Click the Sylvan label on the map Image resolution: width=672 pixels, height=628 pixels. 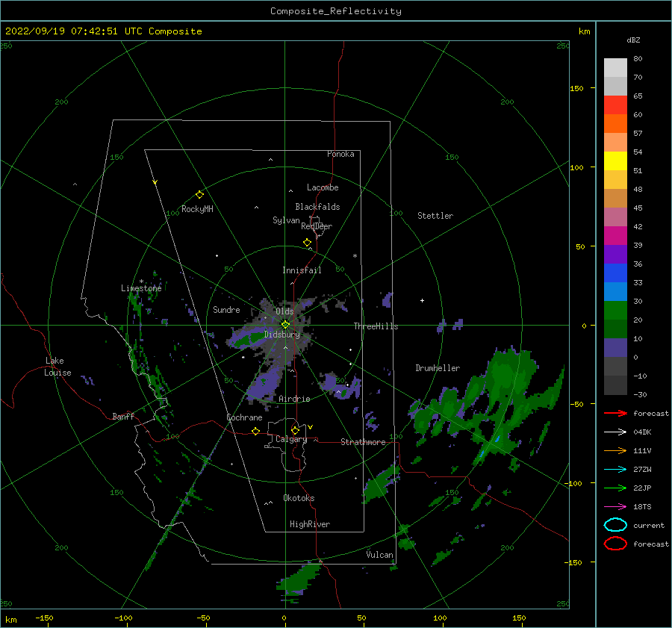click(x=286, y=220)
